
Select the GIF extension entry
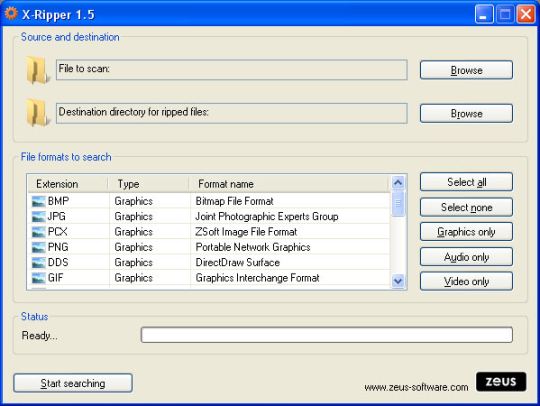55,278
